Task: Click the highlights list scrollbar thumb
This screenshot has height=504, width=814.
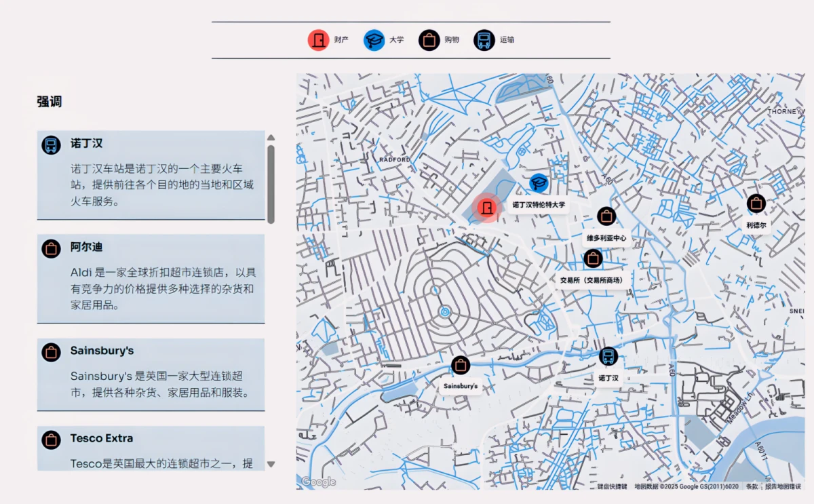Action: click(271, 185)
